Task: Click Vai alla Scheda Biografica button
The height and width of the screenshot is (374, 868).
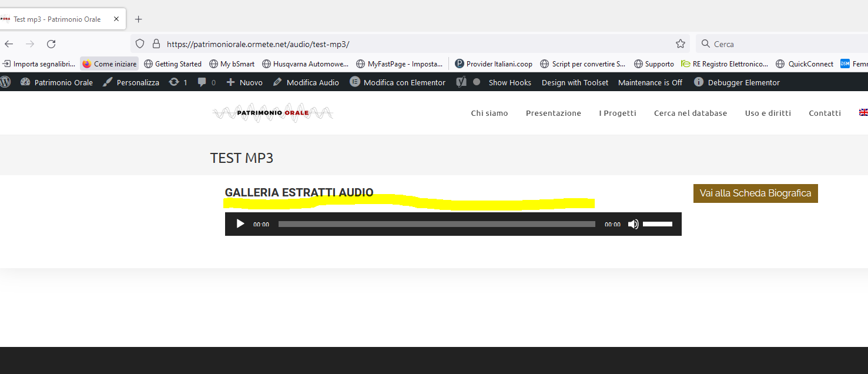Action: (x=755, y=193)
